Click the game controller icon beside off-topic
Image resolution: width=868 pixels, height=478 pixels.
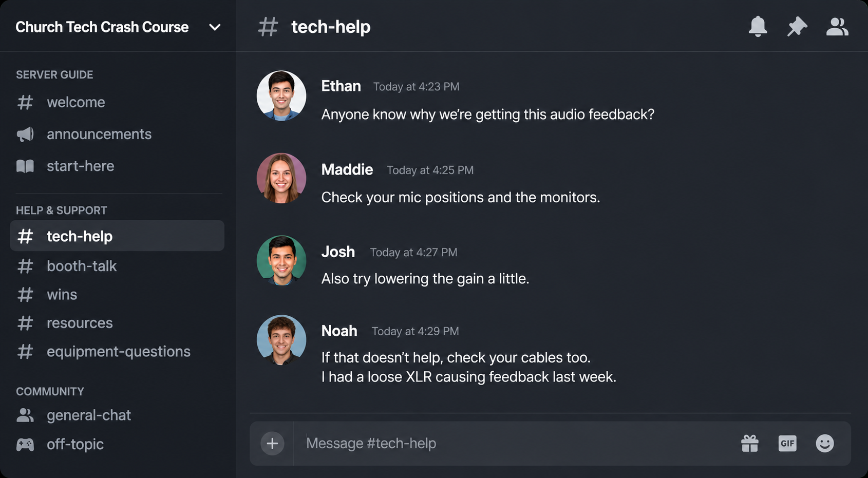coord(25,444)
